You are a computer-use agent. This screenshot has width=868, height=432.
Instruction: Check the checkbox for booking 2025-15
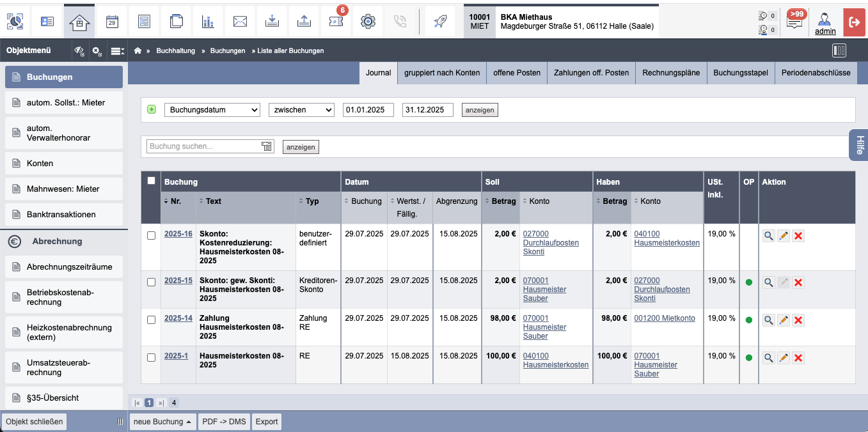(x=151, y=282)
